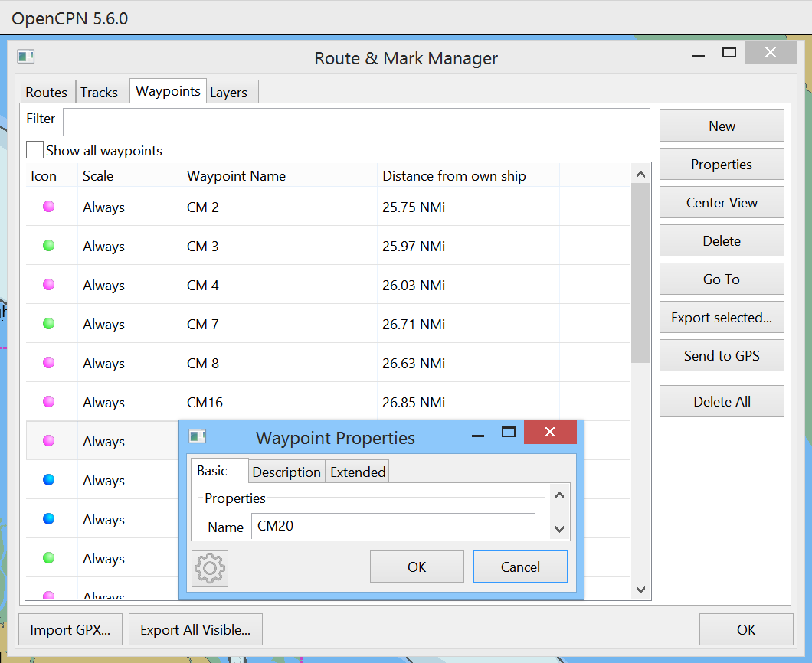Screen dimensions: 812x663
Task: Open the Description tab in Waypoint Properties
Action: click(286, 472)
